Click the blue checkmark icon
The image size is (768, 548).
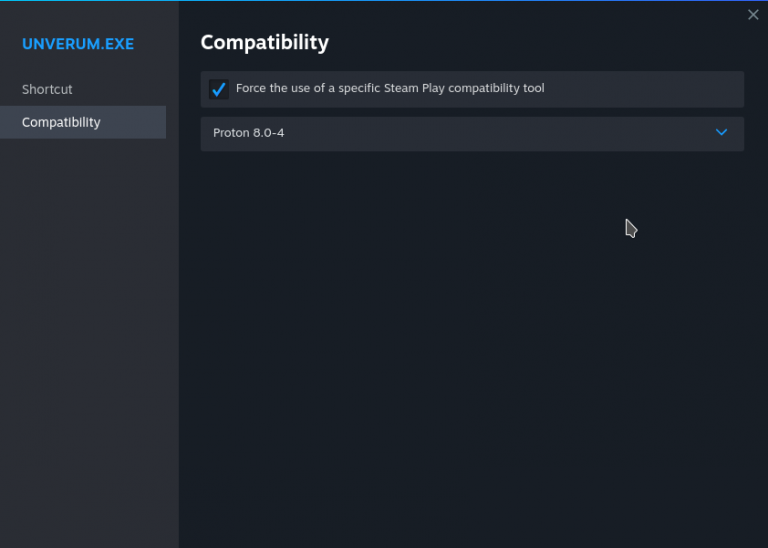click(x=218, y=89)
